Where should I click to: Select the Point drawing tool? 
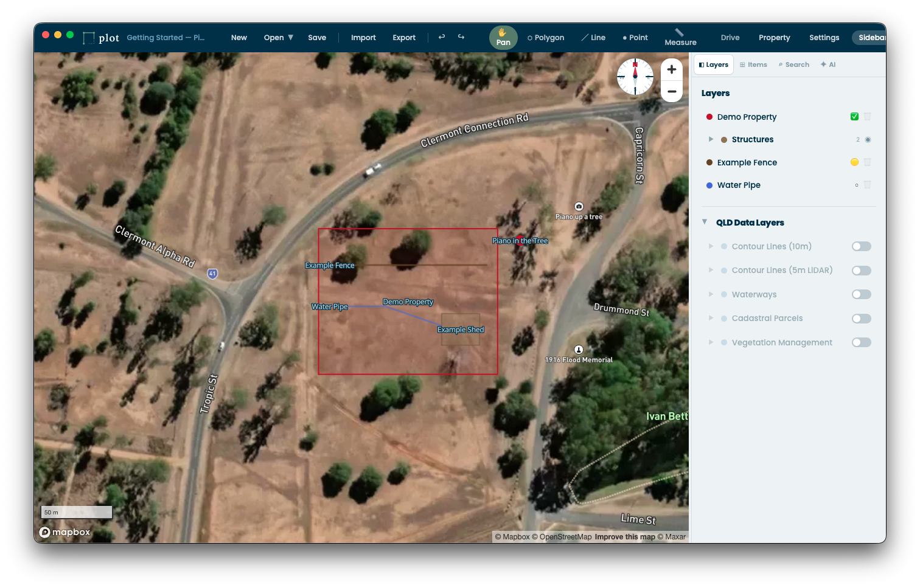click(635, 37)
